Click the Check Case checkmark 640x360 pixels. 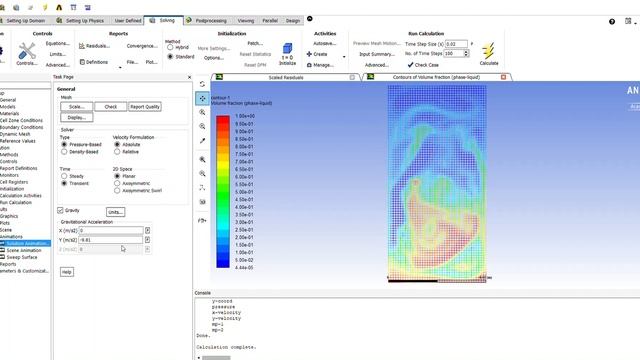410,65
